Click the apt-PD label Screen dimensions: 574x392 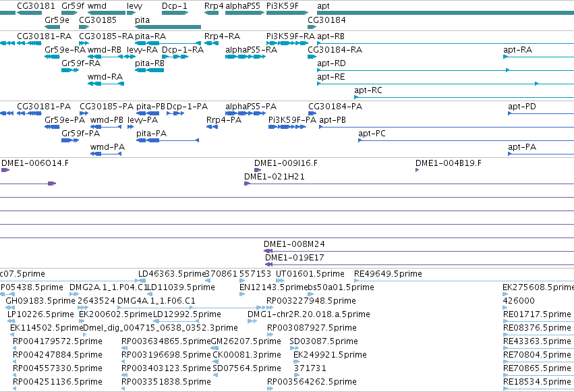[522, 107]
